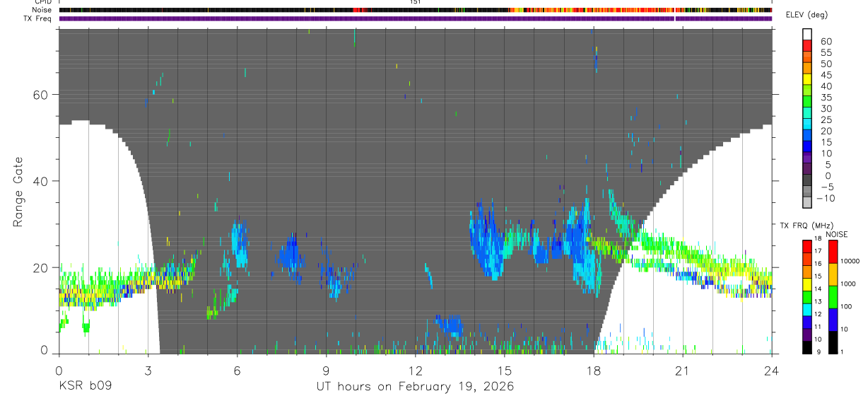Click the yellow segment of the ELEV color bar

[807, 79]
